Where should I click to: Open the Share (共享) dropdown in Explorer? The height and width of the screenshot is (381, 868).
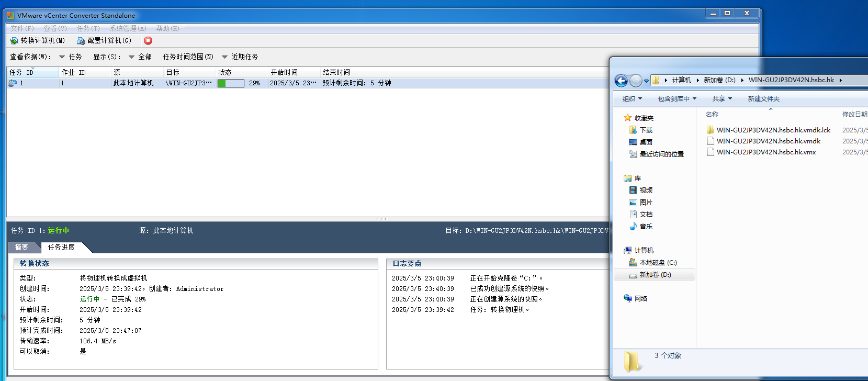click(722, 98)
